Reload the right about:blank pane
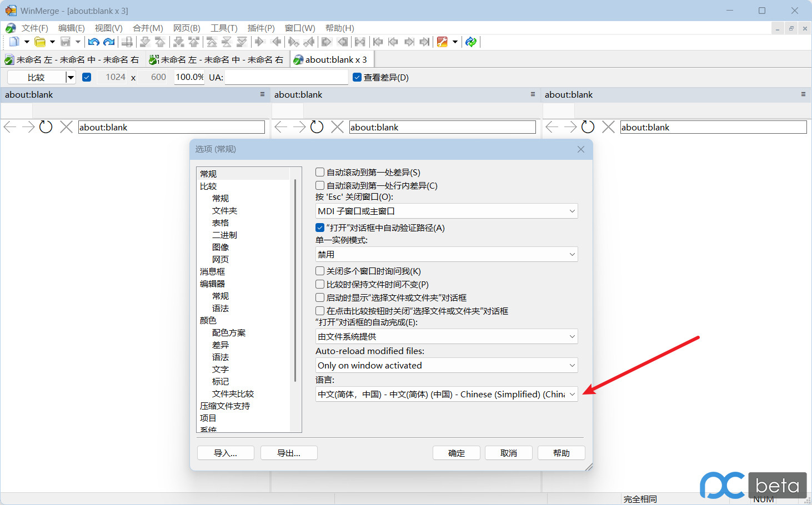Screen dimensions: 812x505 pos(588,127)
